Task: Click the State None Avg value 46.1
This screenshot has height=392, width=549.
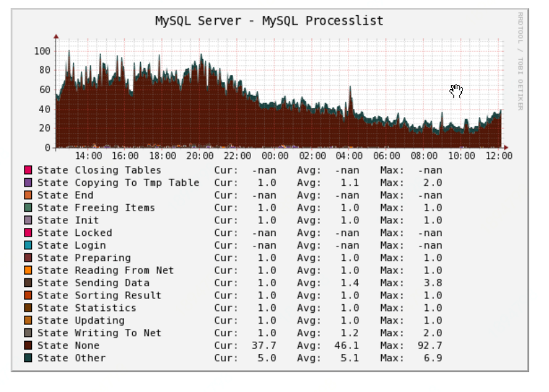Action: point(347,345)
